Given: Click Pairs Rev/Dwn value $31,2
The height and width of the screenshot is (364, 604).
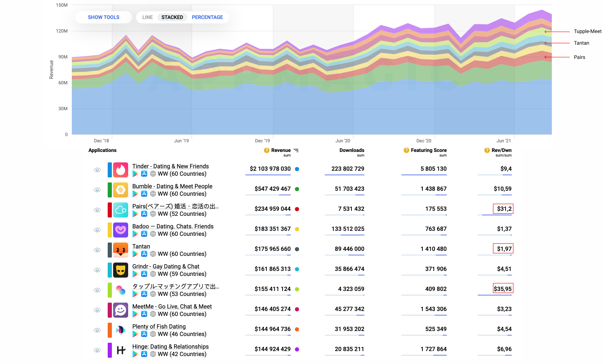Looking at the screenshot, I should coord(504,209).
